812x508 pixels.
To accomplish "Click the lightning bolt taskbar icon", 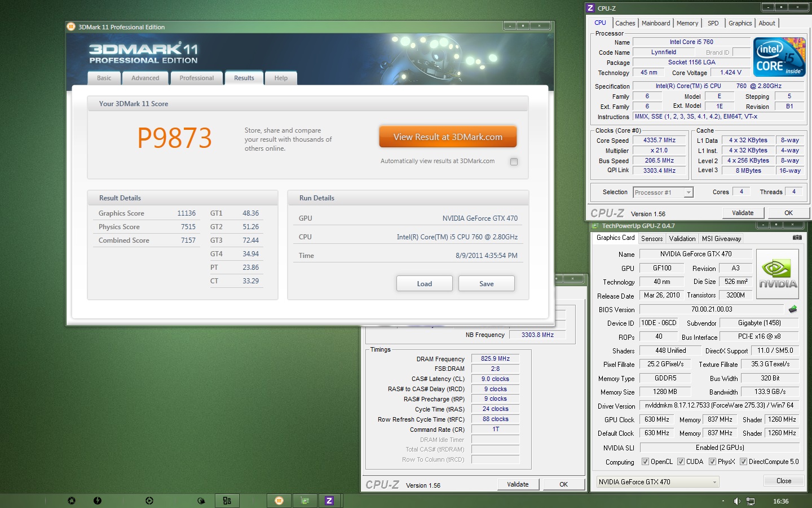I will [x=98, y=501].
